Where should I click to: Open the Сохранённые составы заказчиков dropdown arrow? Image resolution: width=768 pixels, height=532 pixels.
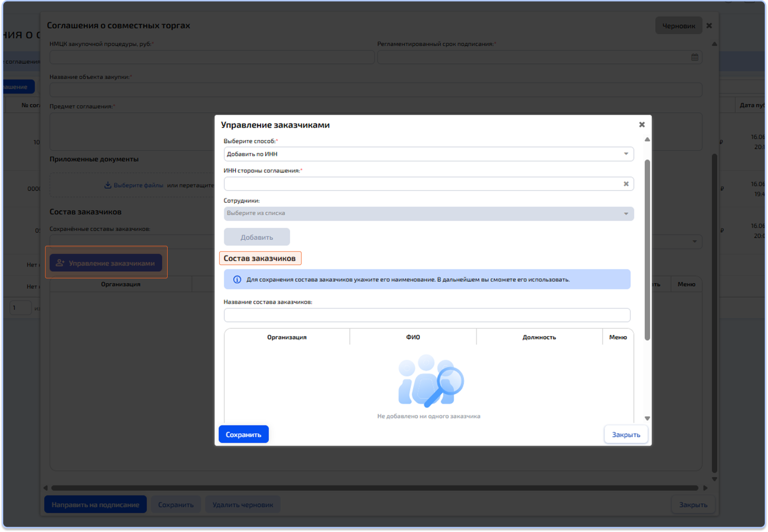pyautogui.click(x=695, y=242)
